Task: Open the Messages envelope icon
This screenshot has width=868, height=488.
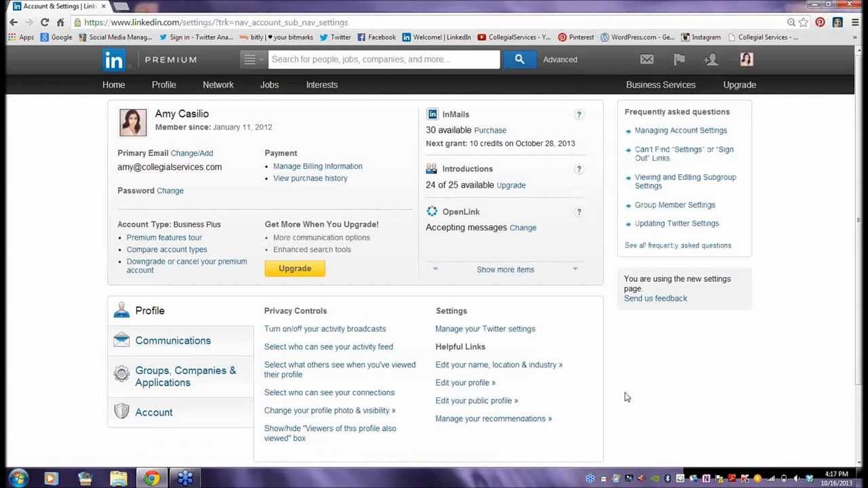Action: pyautogui.click(x=647, y=60)
